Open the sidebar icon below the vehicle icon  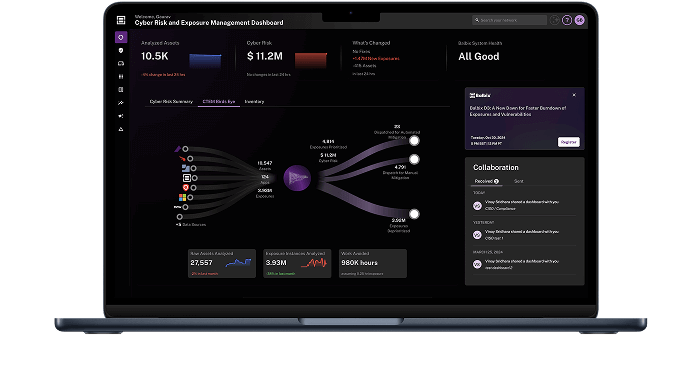[x=121, y=77]
